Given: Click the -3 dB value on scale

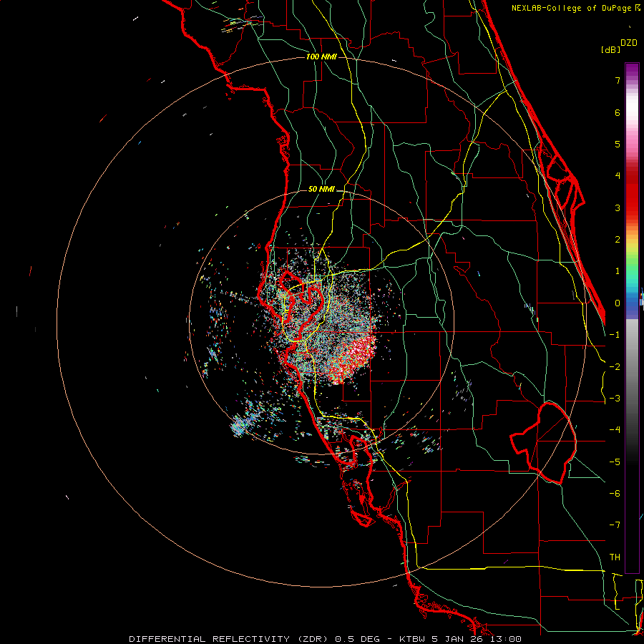Looking at the screenshot, I should tap(615, 399).
